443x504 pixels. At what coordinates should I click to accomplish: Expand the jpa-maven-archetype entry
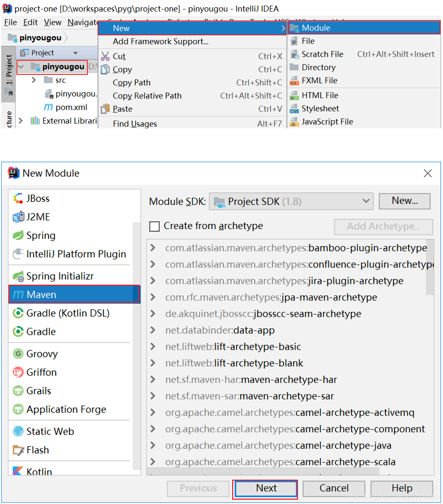pos(153,297)
